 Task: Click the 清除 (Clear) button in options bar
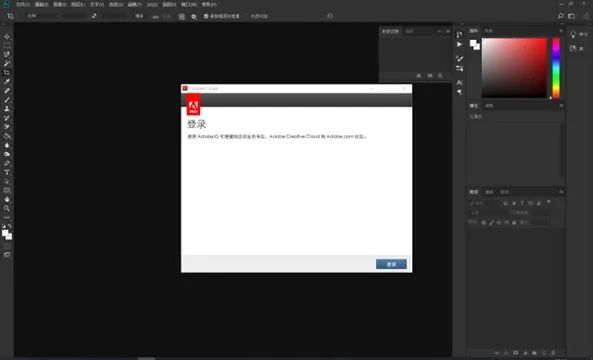pos(140,16)
